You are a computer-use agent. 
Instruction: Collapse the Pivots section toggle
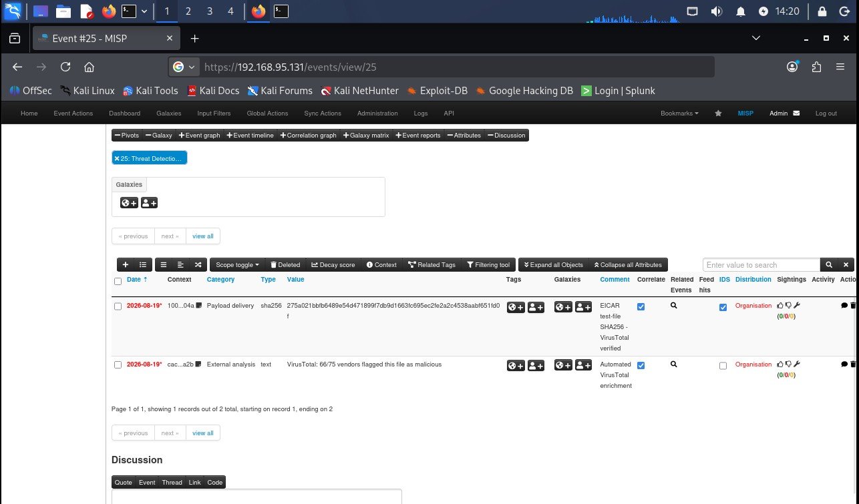(x=127, y=135)
